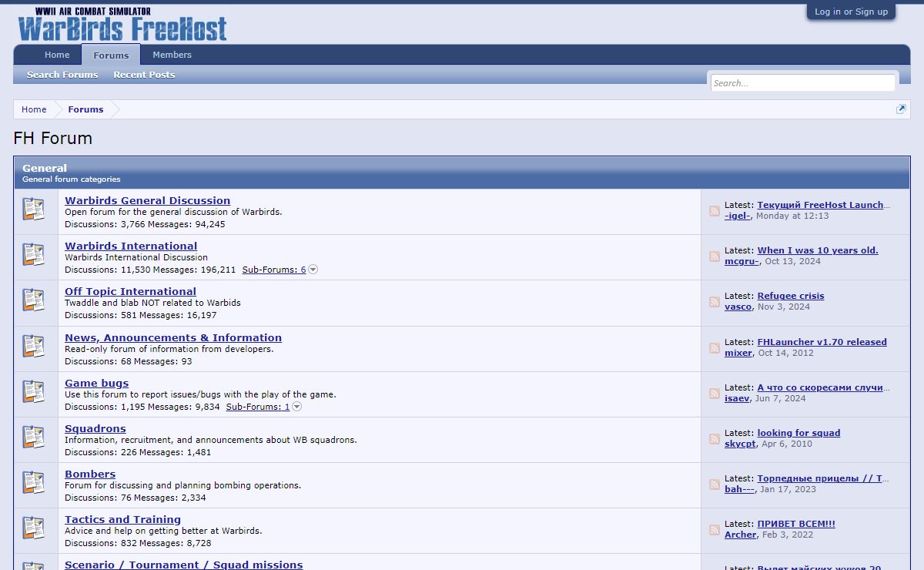Screen dimensions: 924x570
Task: Open Sub-Forums: 6 link
Action: (274, 270)
